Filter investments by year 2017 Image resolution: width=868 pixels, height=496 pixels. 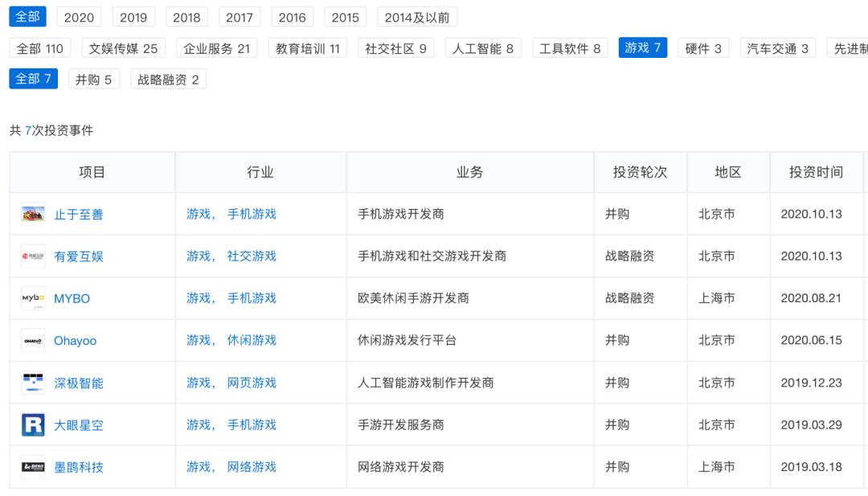tap(240, 18)
